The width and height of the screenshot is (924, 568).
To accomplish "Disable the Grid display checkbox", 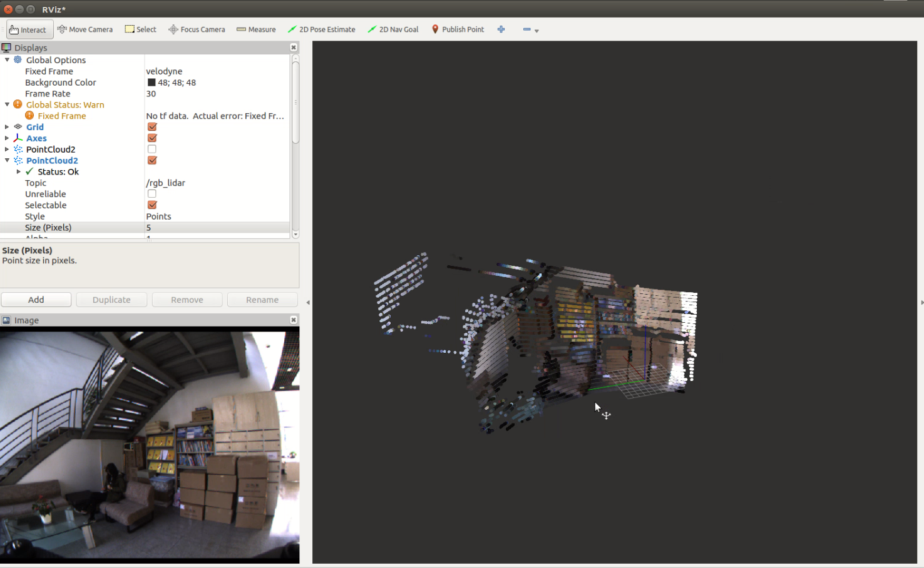I will click(152, 127).
